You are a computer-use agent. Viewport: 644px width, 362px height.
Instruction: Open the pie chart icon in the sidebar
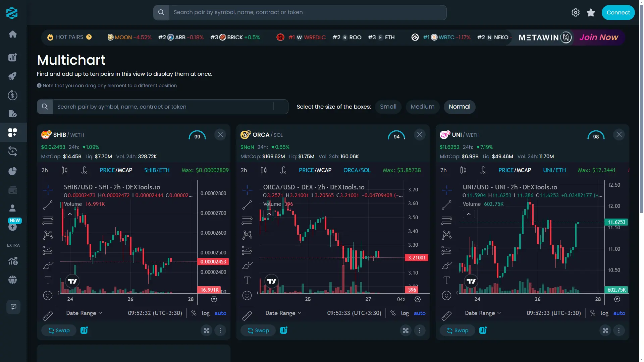(x=12, y=171)
